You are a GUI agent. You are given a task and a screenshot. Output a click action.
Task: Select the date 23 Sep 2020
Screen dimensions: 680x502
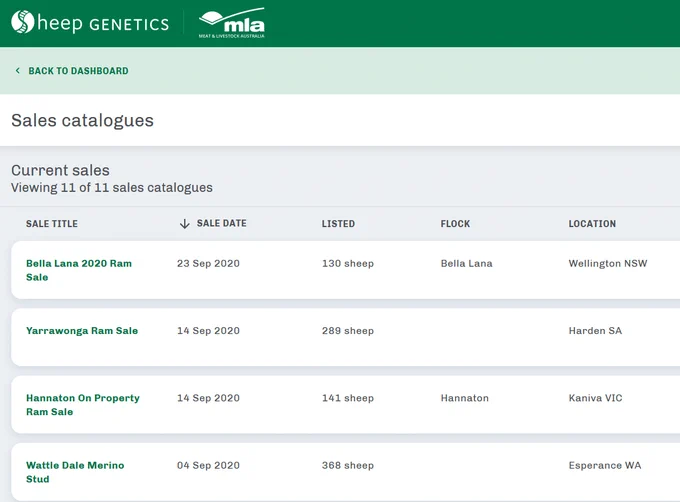[x=208, y=264]
